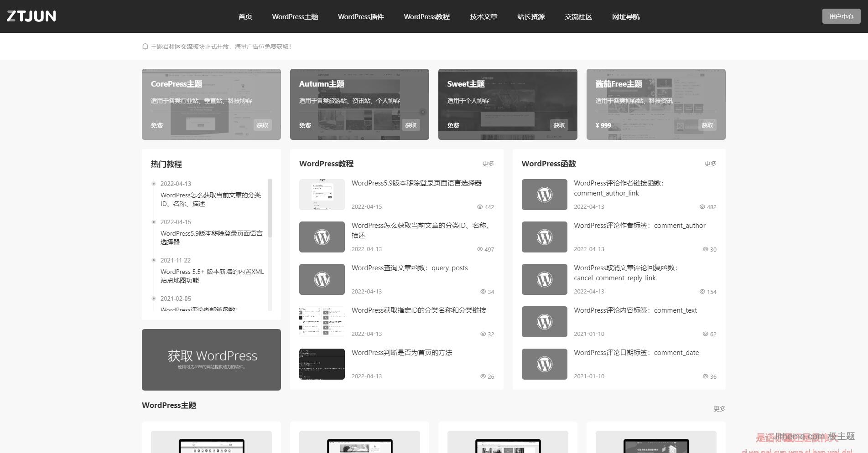Viewport: 868px width, 453px height.
Task: Click the views eye icon showing 154
Action: click(x=702, y=292)
